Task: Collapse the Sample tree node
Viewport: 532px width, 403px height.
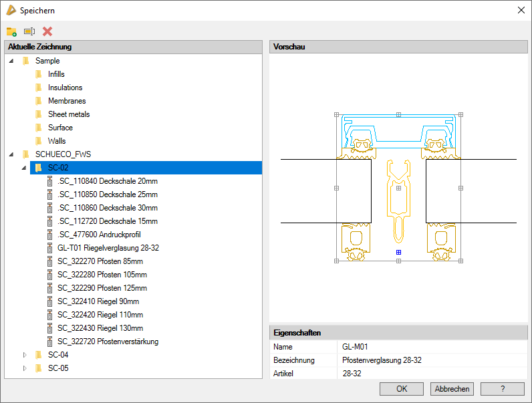Action: click(12, 61)
